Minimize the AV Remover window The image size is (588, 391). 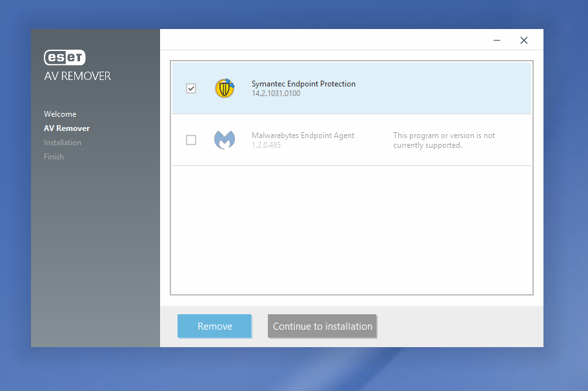[497, 40]
